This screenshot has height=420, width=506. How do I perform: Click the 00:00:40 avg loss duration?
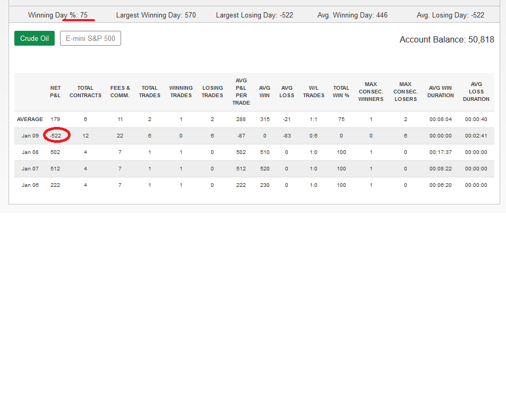tap(476, 119)
